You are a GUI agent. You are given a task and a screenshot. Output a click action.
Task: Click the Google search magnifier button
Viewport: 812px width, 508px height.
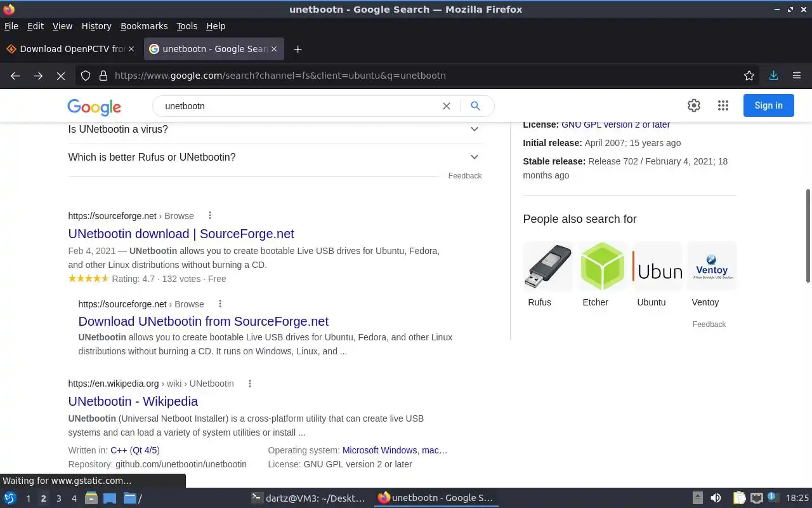[x=475, y=106]
